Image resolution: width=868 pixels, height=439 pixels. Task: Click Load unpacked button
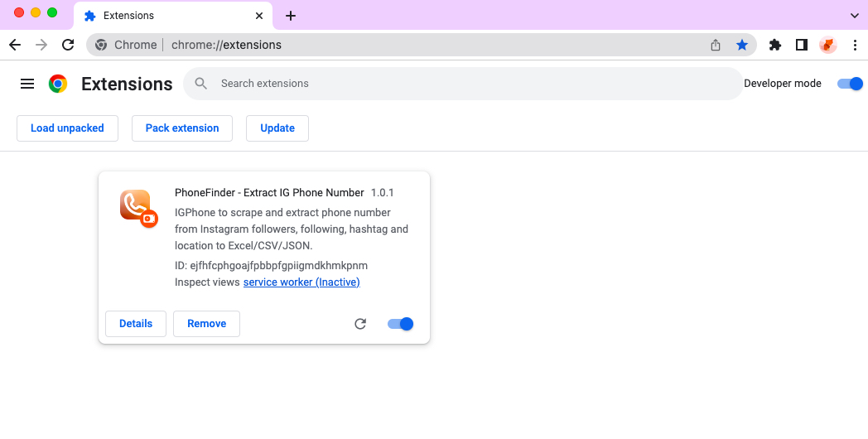pyautogui.click(x=68, y=128)
